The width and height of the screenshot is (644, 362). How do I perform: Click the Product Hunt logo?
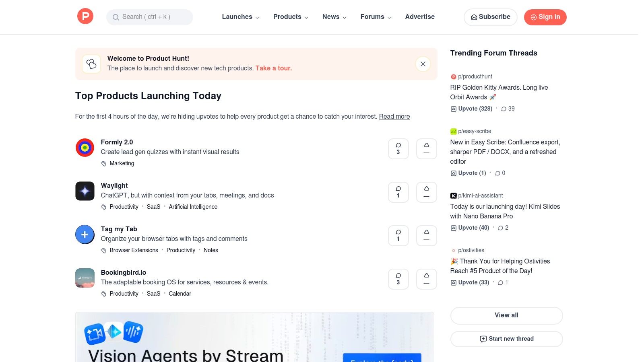[85, 16]
